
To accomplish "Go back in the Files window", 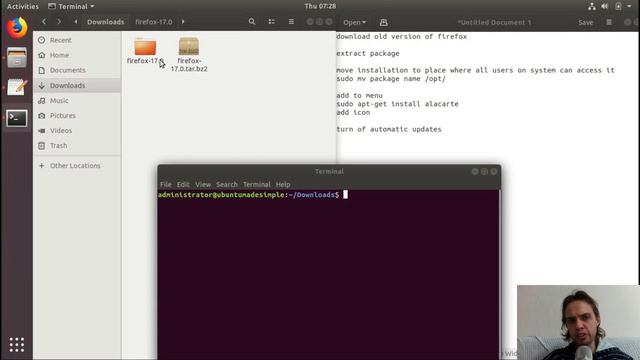I will 44,22.
